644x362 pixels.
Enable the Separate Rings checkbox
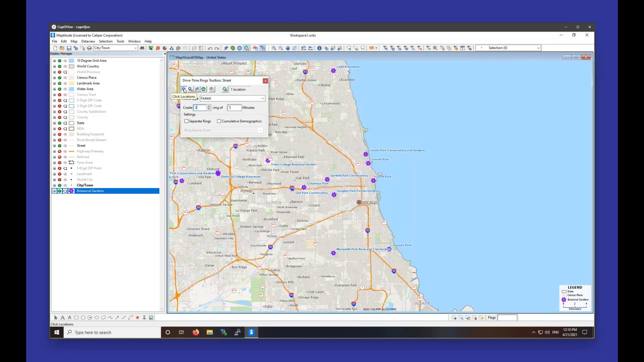click(x=186, y=121)
